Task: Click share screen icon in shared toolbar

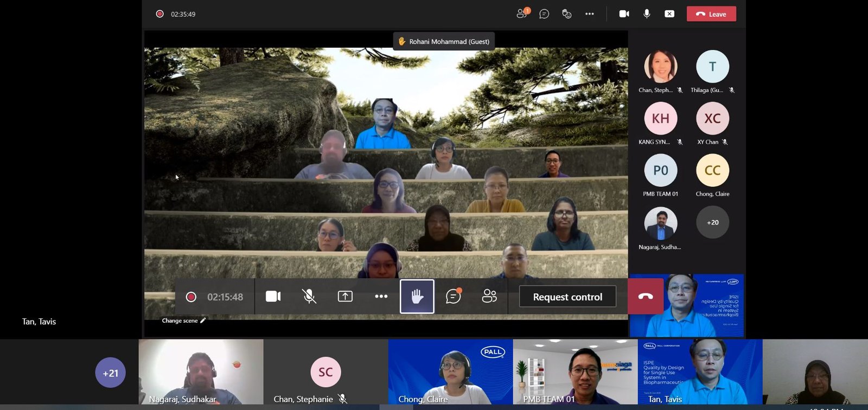Action: pyautogui.click(x=345, y=297)
